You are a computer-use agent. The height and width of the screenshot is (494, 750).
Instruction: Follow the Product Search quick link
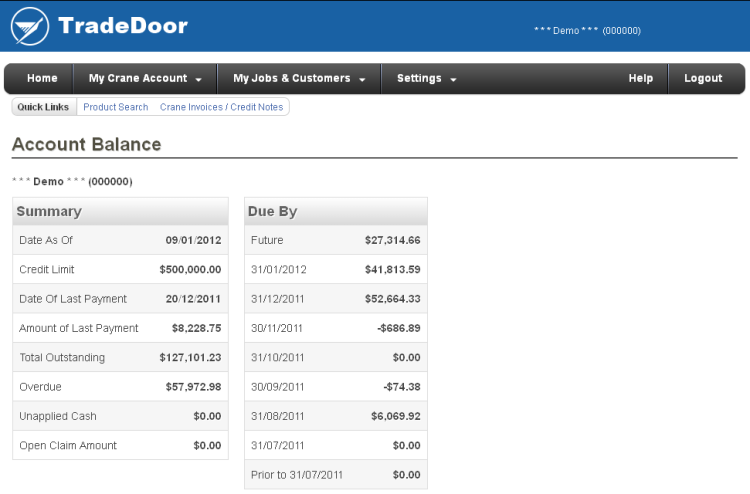pos(116,107)
